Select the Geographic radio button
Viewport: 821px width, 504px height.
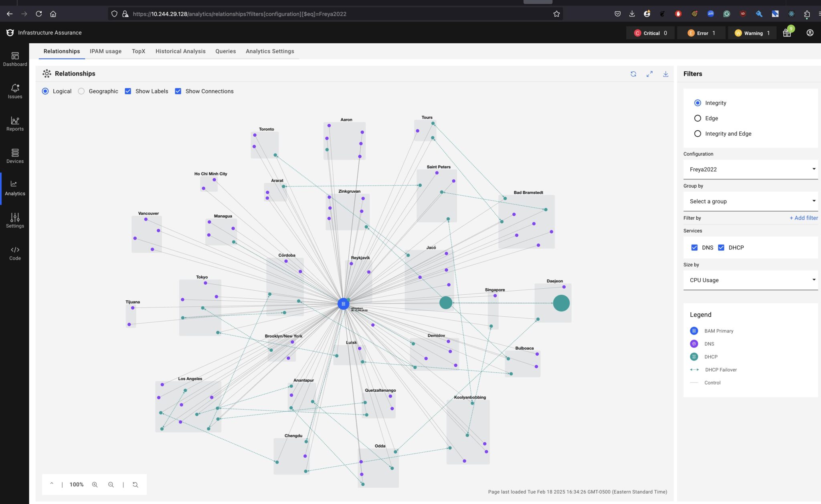tap(81, 91)
